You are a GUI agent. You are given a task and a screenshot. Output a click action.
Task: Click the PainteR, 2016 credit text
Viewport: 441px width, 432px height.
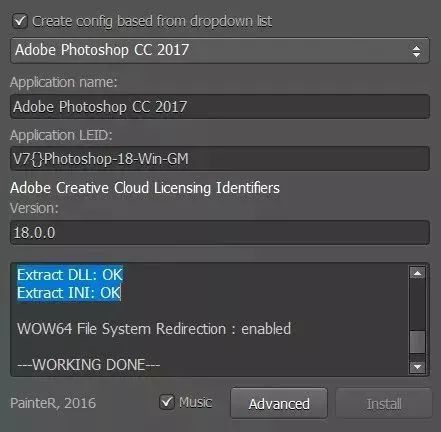tap(53, 403)
